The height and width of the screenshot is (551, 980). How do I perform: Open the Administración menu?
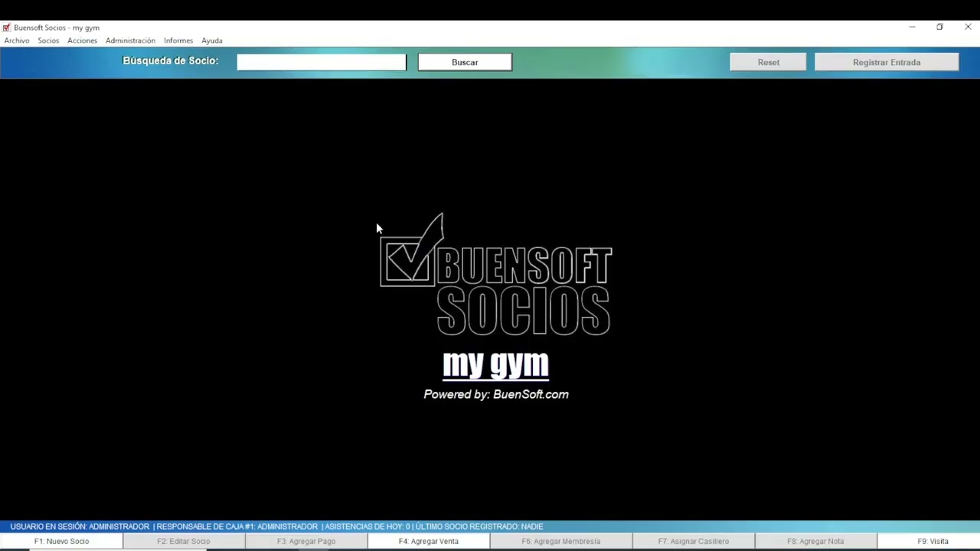tap(130, 41)
